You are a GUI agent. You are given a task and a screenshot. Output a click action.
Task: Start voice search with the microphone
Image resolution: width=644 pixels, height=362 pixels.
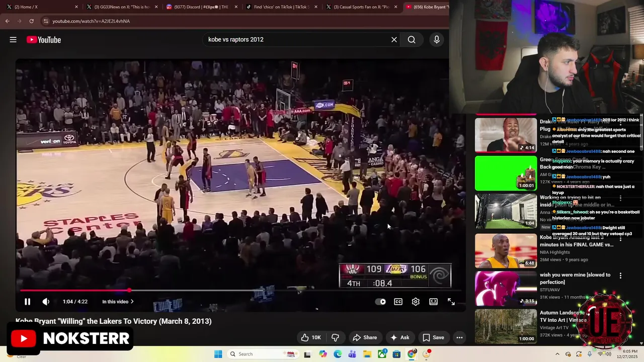pos(436,40)
